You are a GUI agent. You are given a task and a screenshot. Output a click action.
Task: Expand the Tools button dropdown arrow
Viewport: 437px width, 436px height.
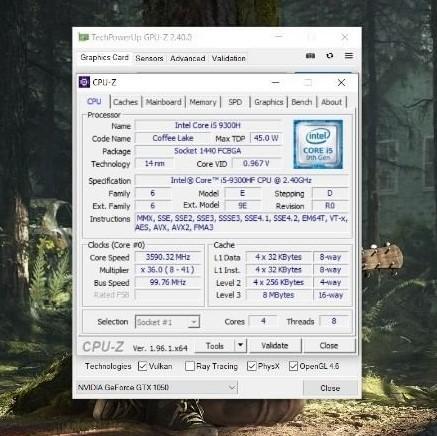tap(240, 346)
